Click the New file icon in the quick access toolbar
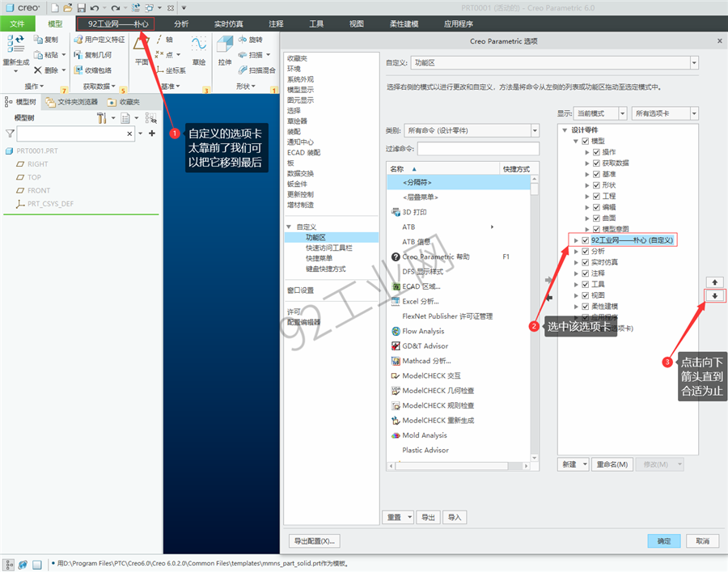Viewport: 728px width, 572px height. pyautogui.click(x=55, y=8)
